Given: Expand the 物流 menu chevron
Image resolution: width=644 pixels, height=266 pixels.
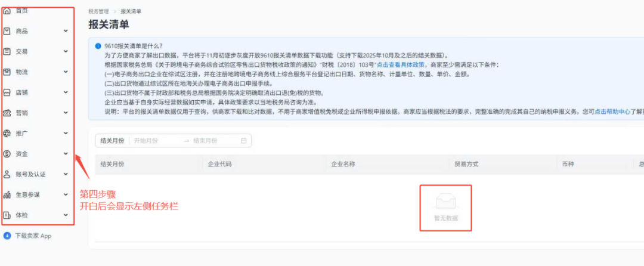Looking at the screenshot, I should pyautogui.click(x=66, y=72).
